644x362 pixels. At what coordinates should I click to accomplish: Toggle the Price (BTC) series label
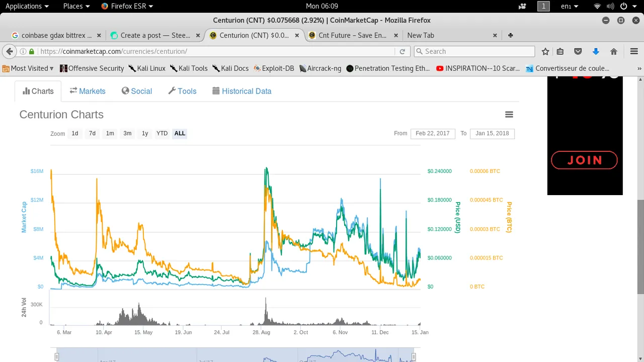coord(509,217)
